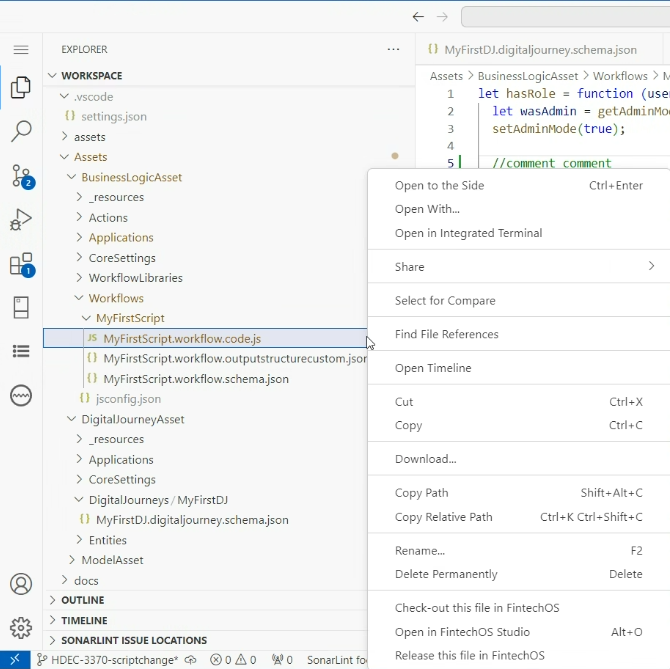The image size is (670, 669).
Task: Open MyFirstDJ.digitaljourney.schema.json editor tab
Action: click(x=540, y=49)
